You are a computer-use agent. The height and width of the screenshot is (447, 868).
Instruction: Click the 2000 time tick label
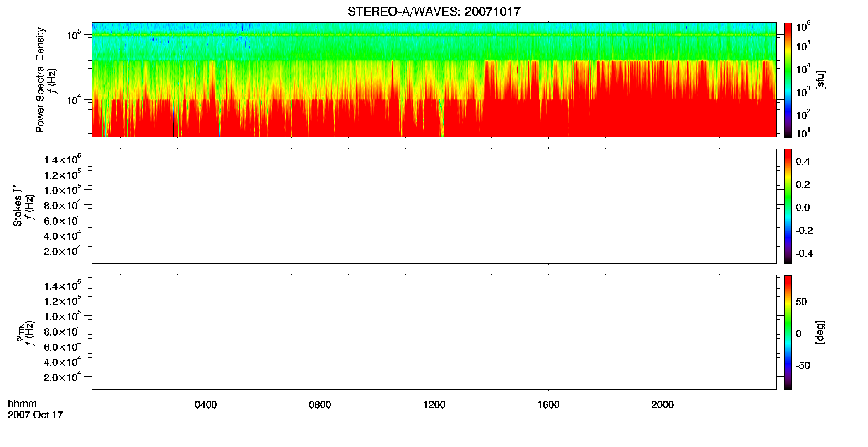[x=662, y=405]
